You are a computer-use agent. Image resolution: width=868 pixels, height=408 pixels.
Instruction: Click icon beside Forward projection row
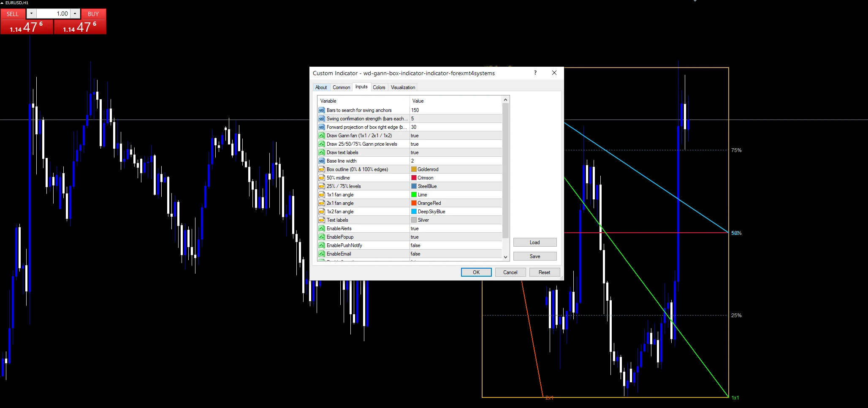pos(321,127)
